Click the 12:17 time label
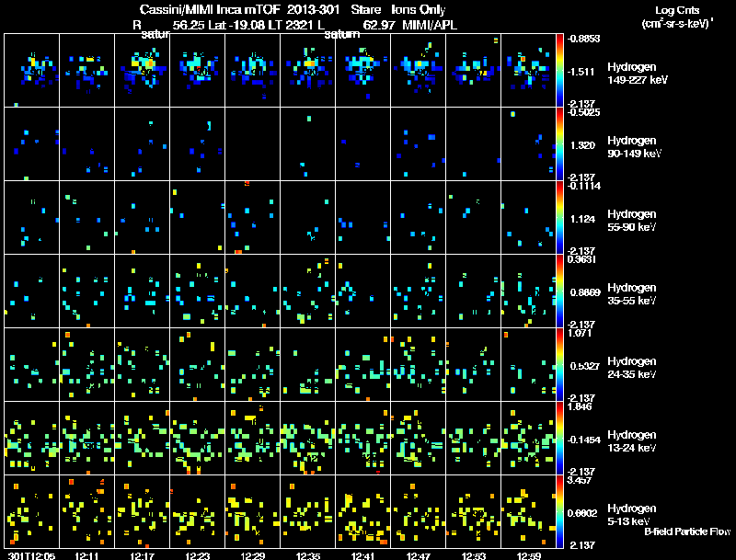 (x=143, y=555)
